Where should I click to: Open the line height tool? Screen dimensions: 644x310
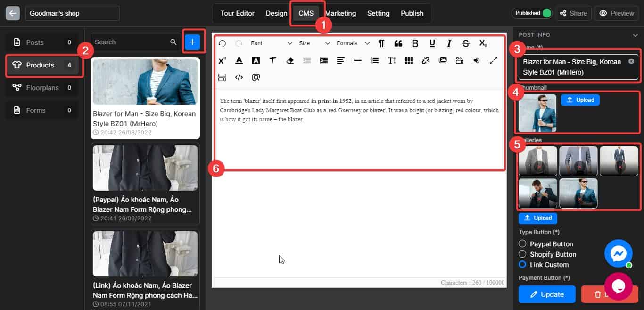click(x=392, y=60)
